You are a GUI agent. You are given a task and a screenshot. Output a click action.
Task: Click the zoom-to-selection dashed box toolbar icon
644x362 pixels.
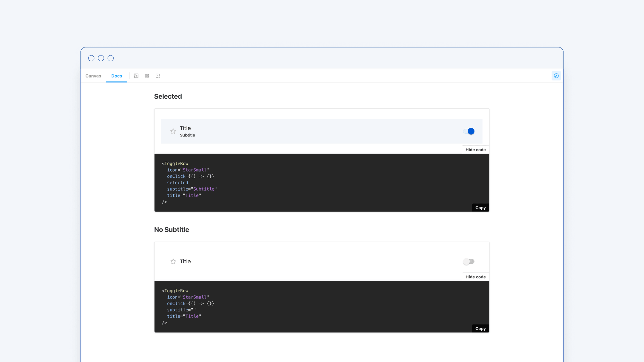pos(158,76)
